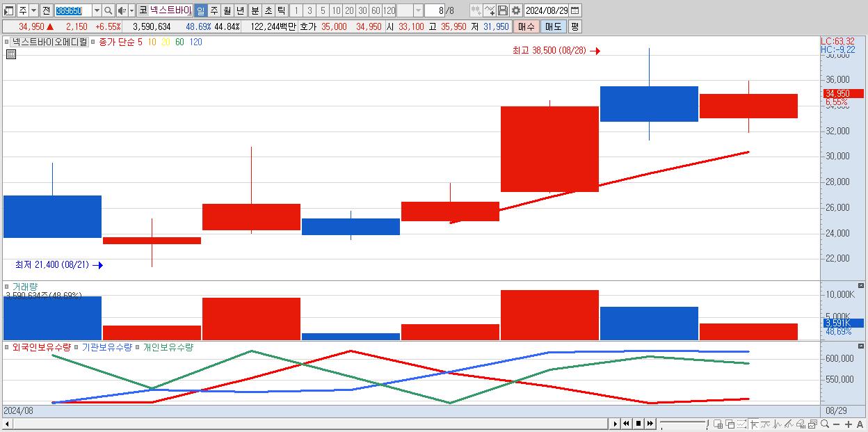The width and height of the screenshot is (868, 432).
Task: Click the 개인보유수량 legend
Action: click(x=168, y=346)
